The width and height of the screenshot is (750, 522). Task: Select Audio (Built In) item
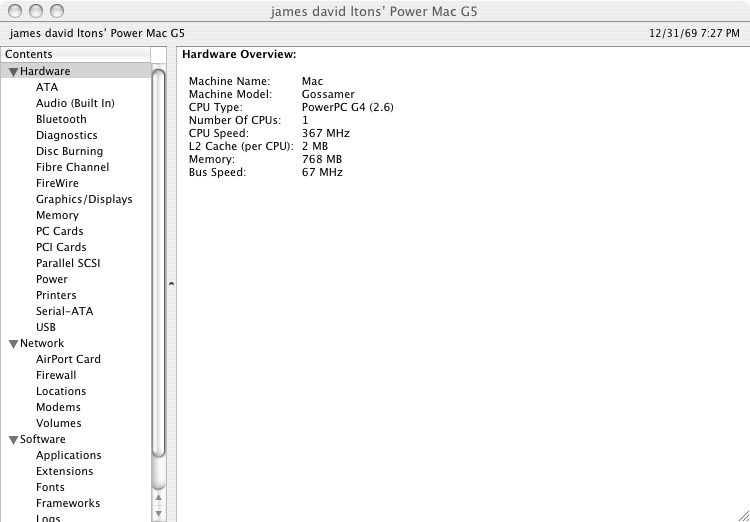(75, 103)
